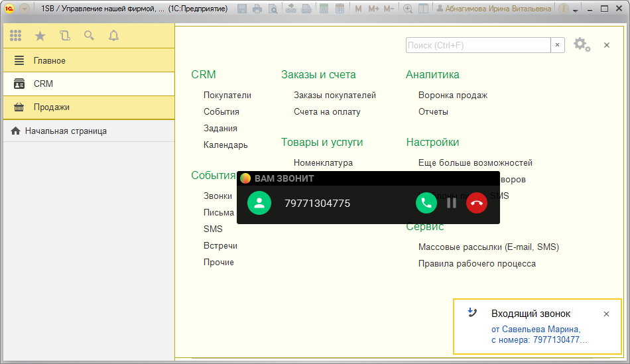Open caller link Савельева Марина in notification
Screen dimensions: 630x364
[x=536, y=329]
